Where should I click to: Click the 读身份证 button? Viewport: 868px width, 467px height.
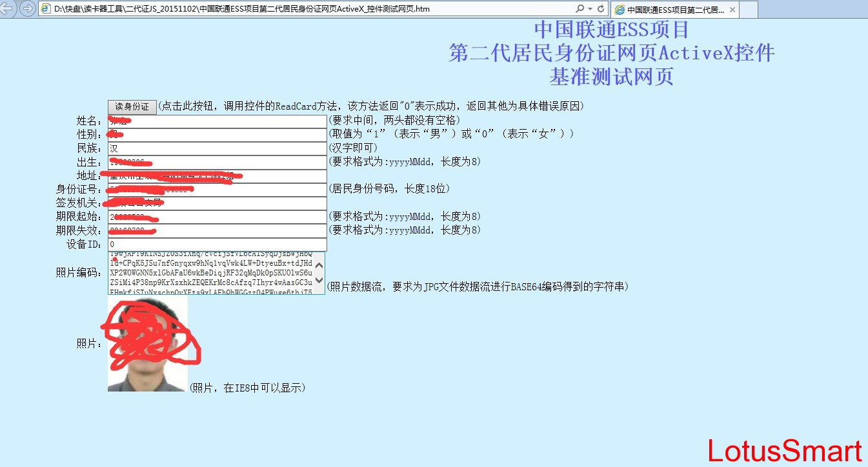pos(132,106)
